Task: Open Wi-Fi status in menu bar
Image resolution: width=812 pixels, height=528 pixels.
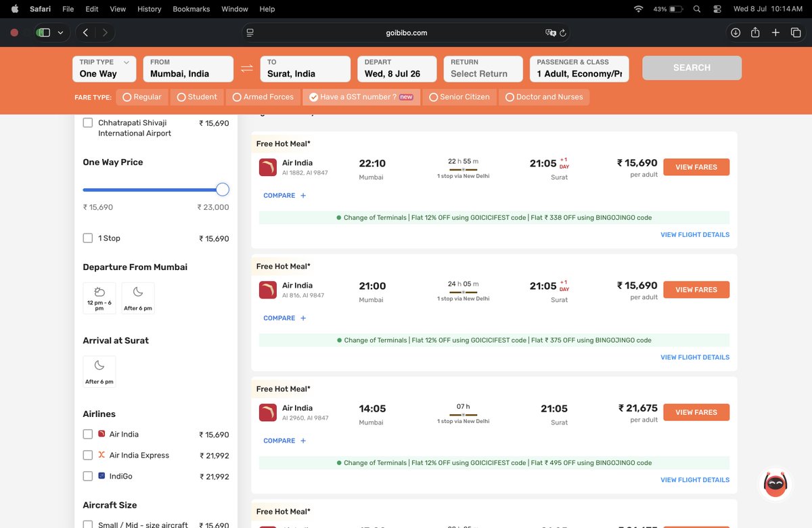Action: (638, 9)
